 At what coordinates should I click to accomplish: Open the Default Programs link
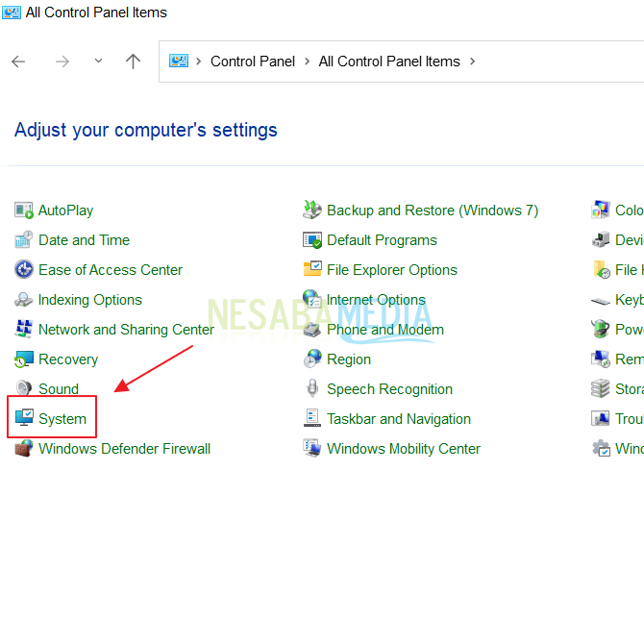(x=382, y=240)
